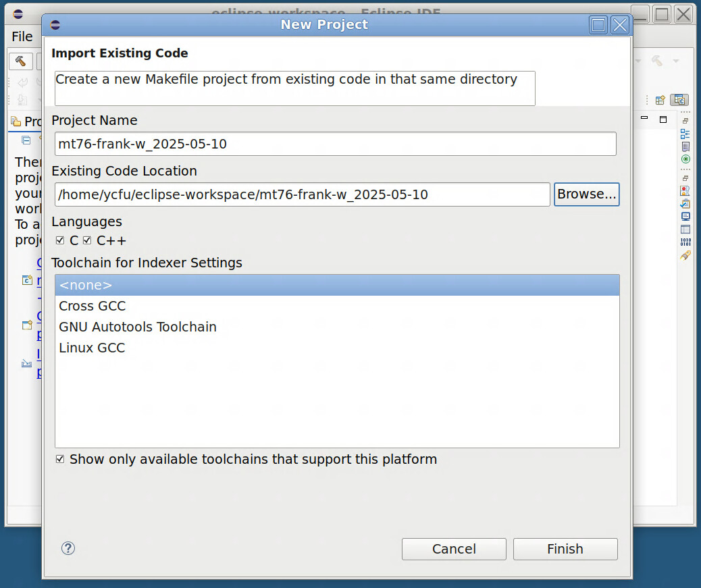This screenshot has height=588, width=701.
Task: Click the Existing Code Location field
Action: pos(303,194)
